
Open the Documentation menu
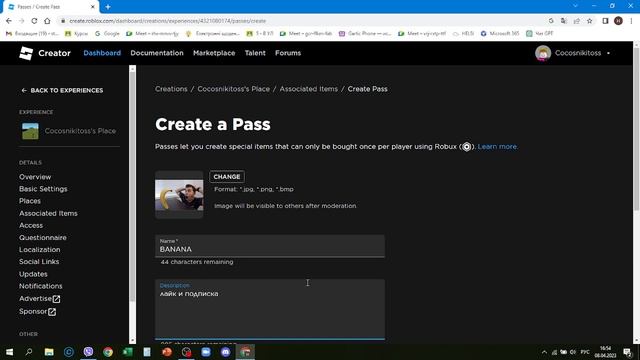pos(157,53)
